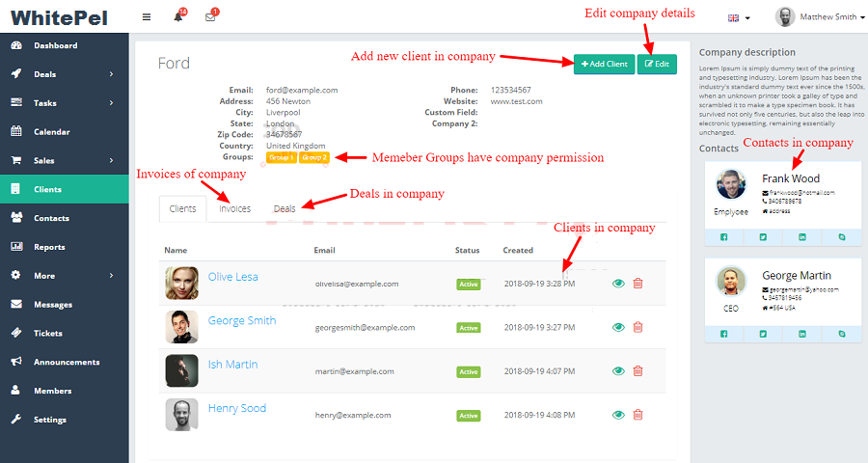This screenshot has width=868, height=463.
Task: View Ish Martin via eye icon
Action: pyautogui.click(x=618, y=370)
